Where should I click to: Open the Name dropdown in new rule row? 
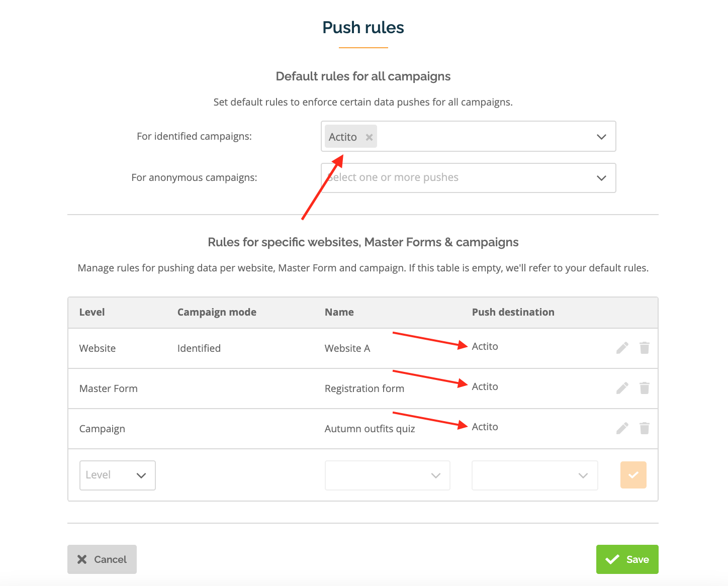tap(388, 475)
